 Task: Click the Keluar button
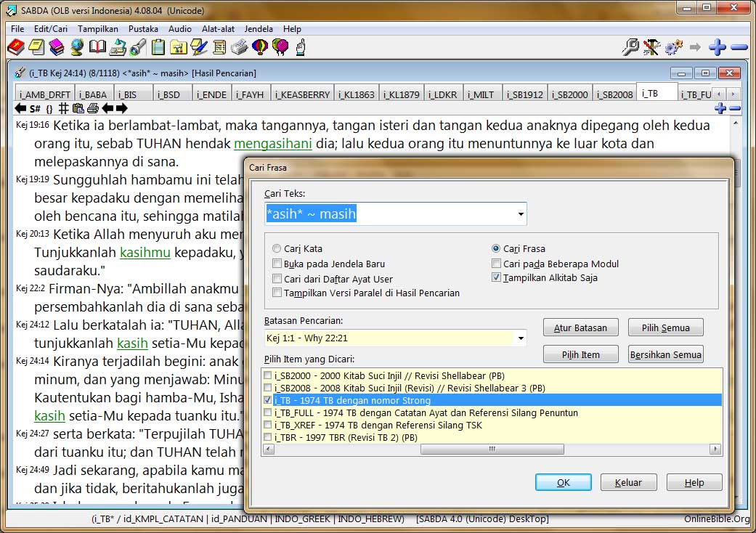pyautogui.click(x=628, y=482)
